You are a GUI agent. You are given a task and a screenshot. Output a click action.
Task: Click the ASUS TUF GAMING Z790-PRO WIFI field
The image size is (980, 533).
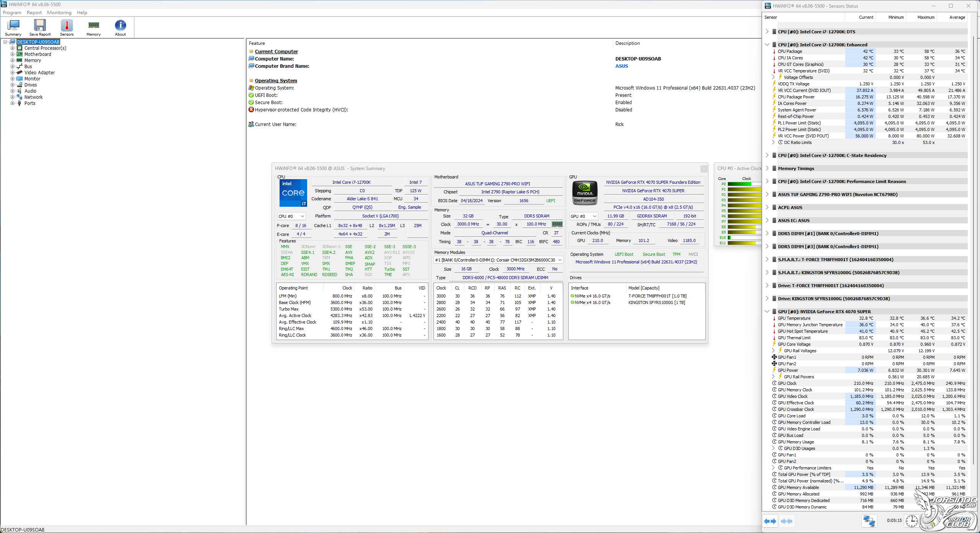coord(497,184)
